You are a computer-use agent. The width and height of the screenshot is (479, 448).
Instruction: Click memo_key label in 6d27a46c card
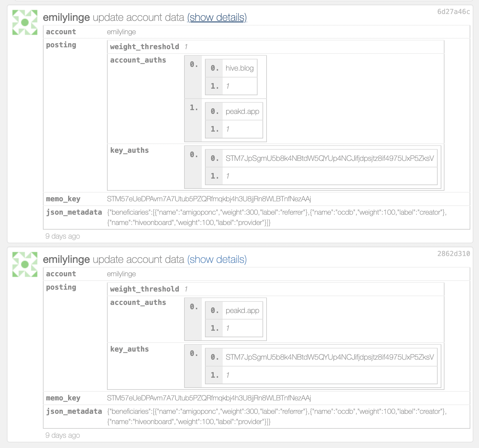[x=63, y=199]
